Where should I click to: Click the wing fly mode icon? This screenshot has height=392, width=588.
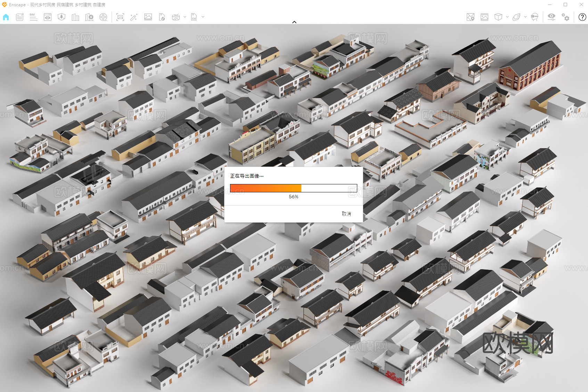tap(516, 17)
